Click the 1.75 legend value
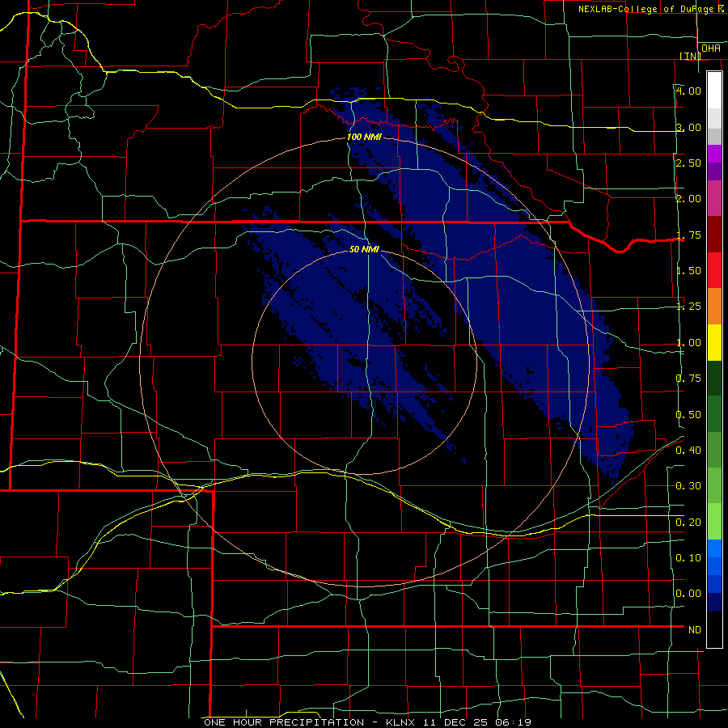This screenshot has width=728, height=728. pos(688,235)
